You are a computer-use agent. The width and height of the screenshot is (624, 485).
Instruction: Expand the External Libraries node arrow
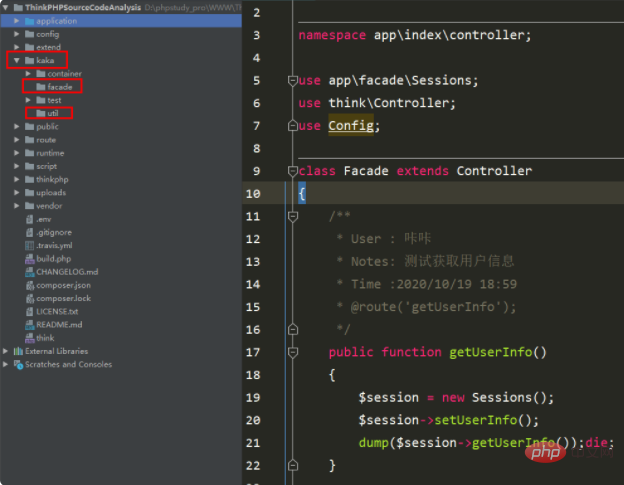pyautogui.click(x=5, y=351)
